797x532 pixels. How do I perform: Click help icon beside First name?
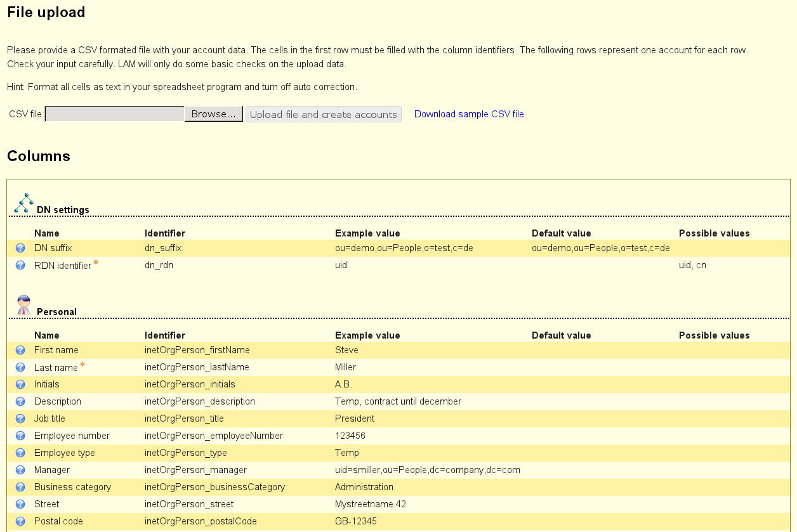(x=20, y=350)
